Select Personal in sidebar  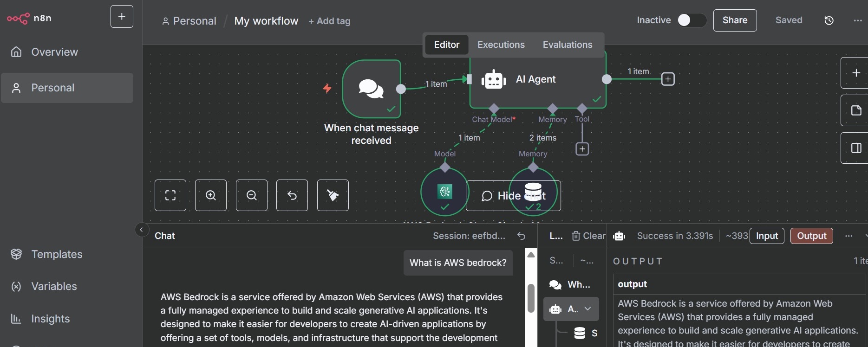point(67,88)
